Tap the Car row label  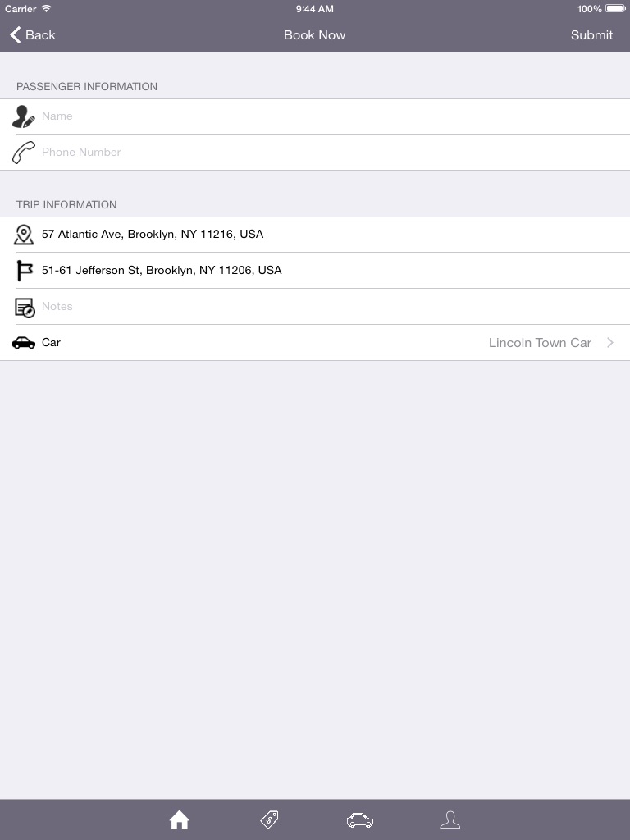point(51,342)
